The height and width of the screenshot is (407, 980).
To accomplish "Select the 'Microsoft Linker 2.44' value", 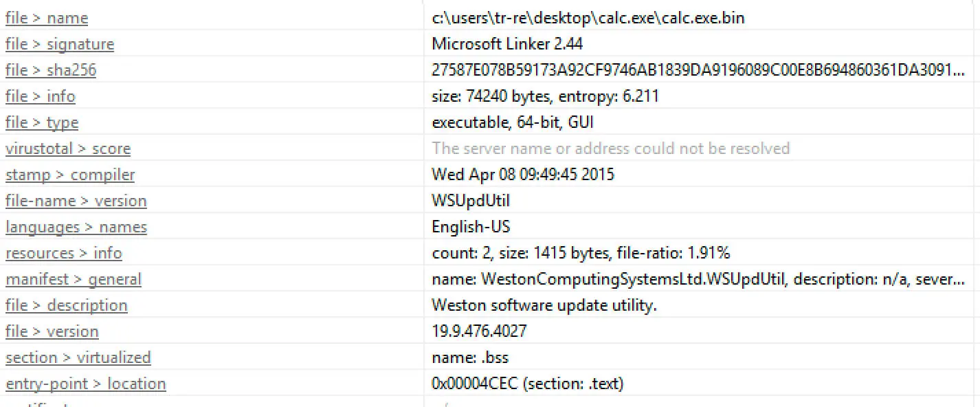I will coord(507,45).
